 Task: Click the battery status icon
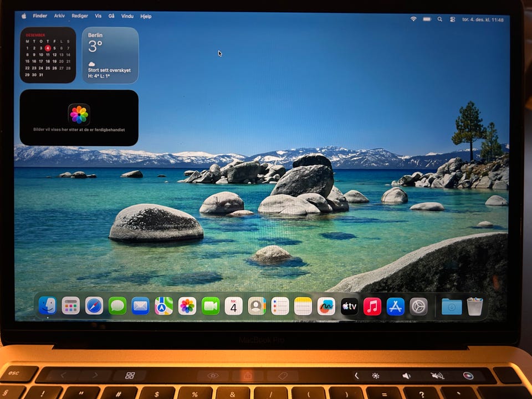pyautogui.click(x=427, y=19)
